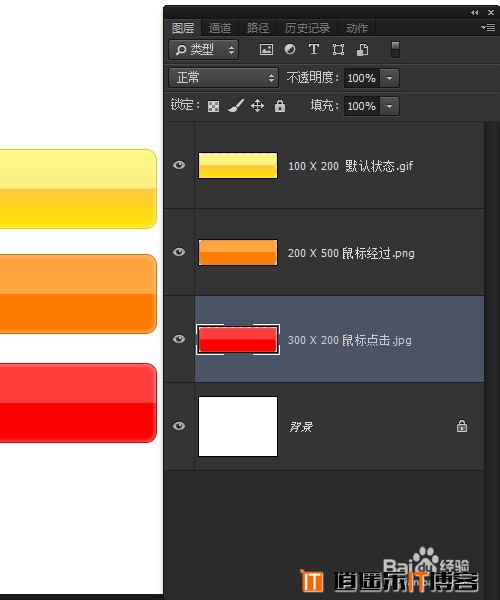
Task: Filter layers by pixel image icon
Action: 266,49
